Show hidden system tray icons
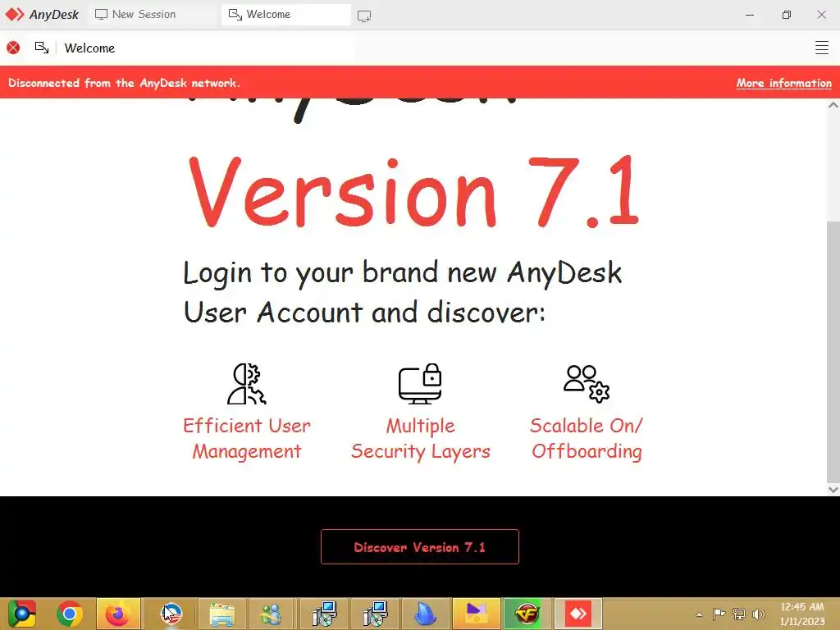This screenshot has height=630, width=840. coord(699,614)
